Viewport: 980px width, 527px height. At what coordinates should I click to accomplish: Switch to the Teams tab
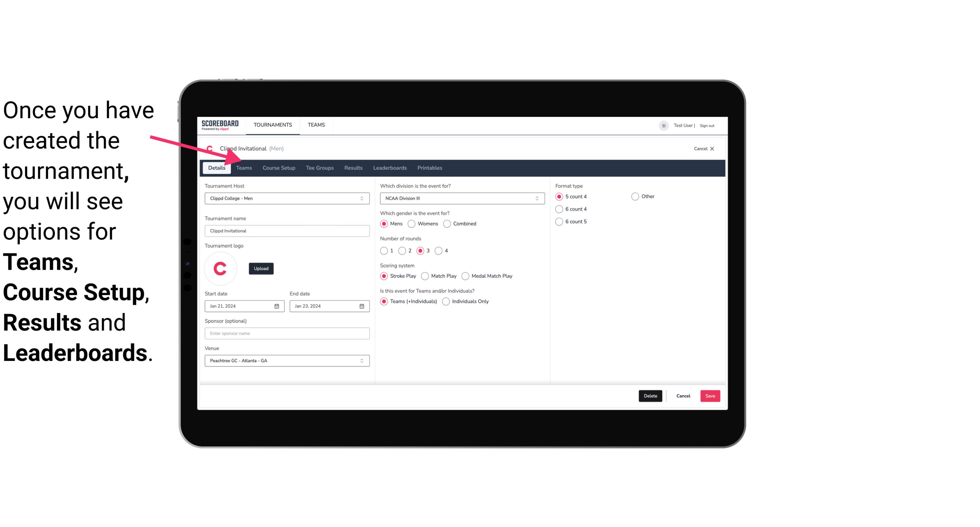(243, 167)
